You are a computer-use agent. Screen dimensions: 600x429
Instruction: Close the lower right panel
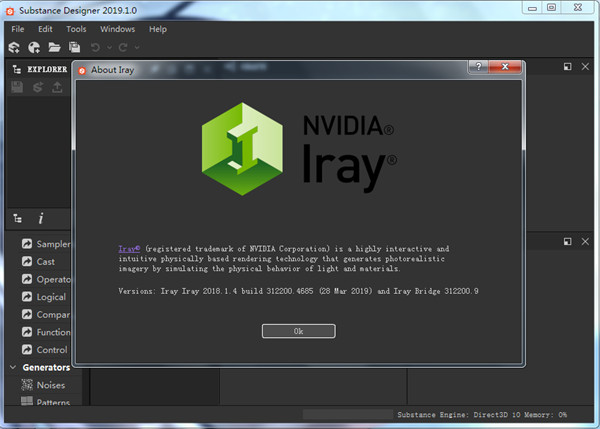pyautogui.click(x=585, y=241)
